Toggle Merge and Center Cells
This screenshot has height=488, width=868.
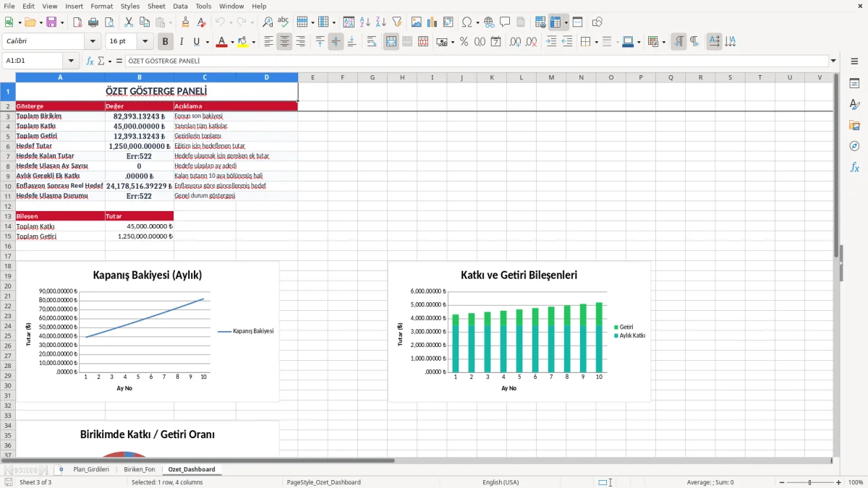click(391, 42)
